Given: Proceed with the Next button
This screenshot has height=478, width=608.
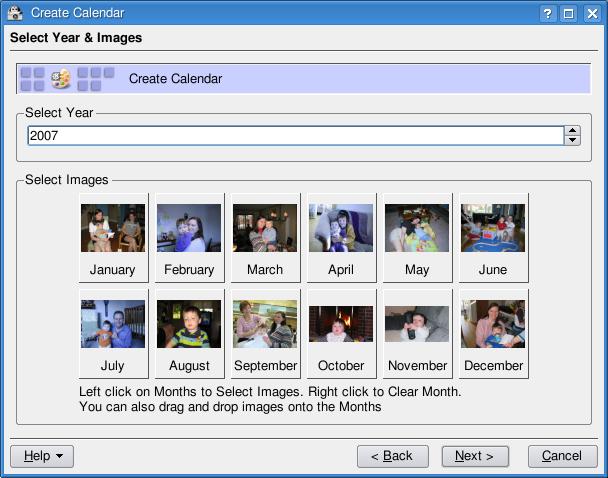Looking at the screenshot, I should [x=475, y=456].
